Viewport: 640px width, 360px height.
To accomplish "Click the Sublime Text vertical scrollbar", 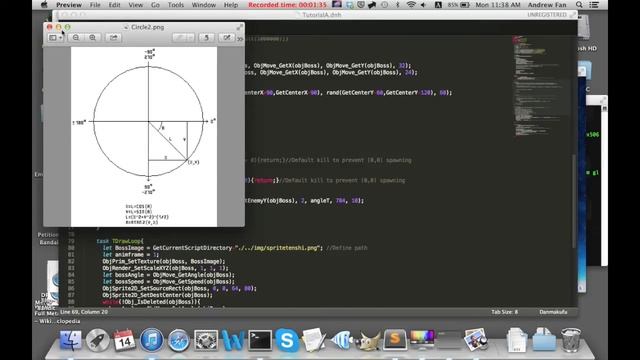I will coord(574,200).
